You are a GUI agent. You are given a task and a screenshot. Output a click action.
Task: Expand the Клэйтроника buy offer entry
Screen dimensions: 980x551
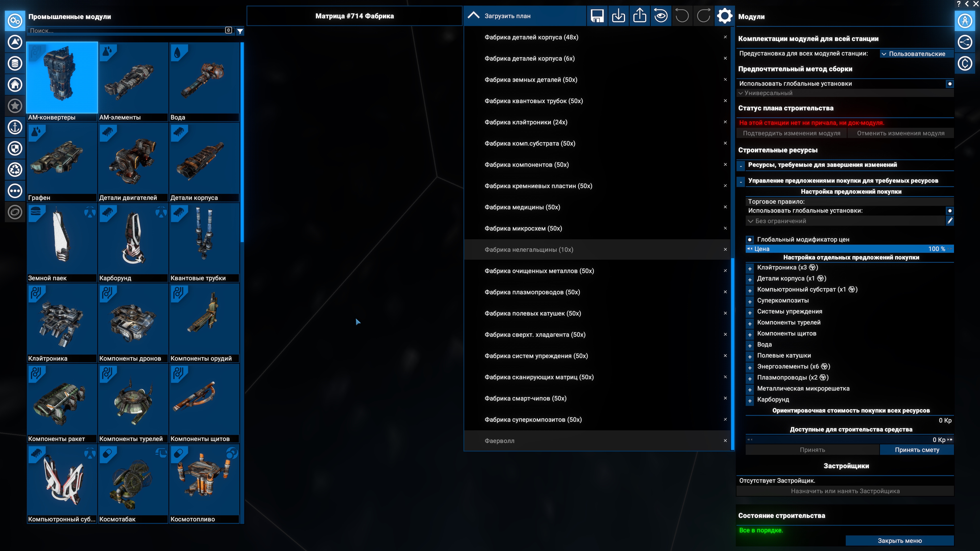point(750,268)
